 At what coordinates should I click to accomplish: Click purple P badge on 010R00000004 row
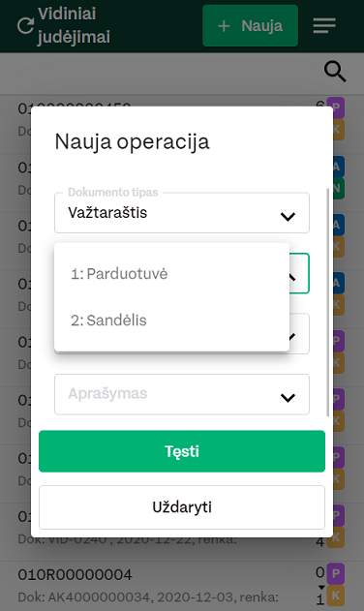click(x=335, y=573)
